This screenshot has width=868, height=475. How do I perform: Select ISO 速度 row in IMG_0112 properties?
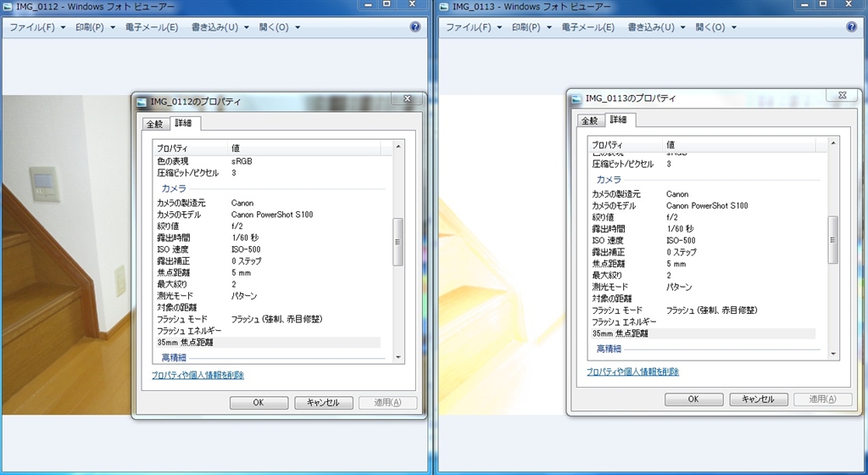coord(267,249)
